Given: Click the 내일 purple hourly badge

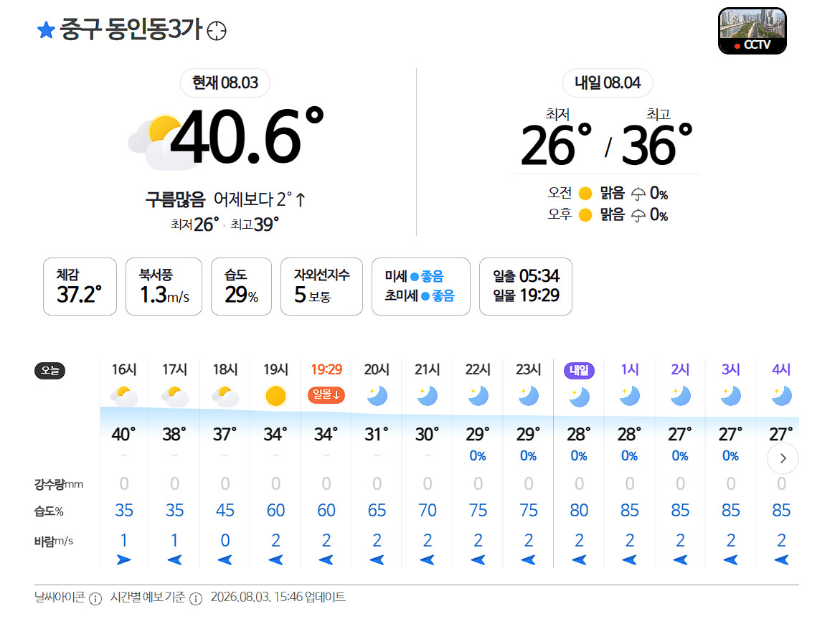Looking at the screenshot, I should pyautogui.click(x=579, y=370).
